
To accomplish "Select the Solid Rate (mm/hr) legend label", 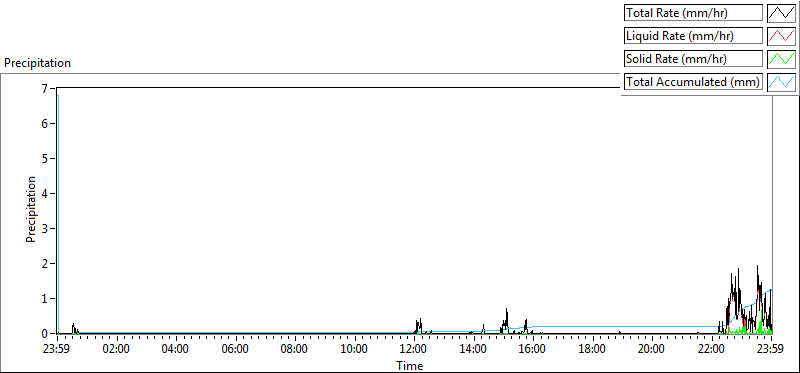I will 693,59.
